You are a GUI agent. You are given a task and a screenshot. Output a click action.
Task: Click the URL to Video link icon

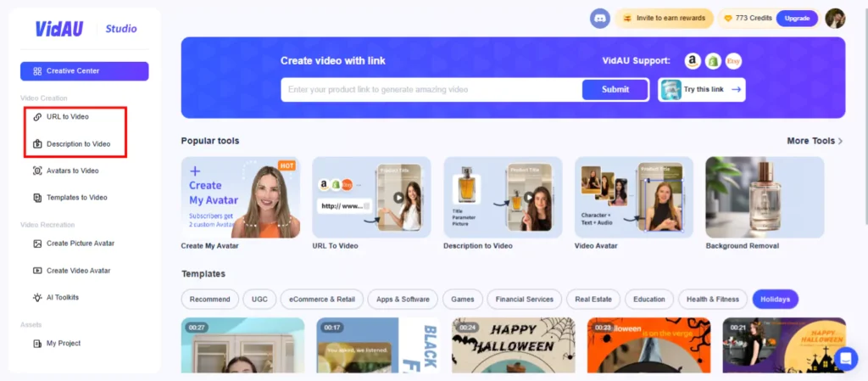pos(37,117)
